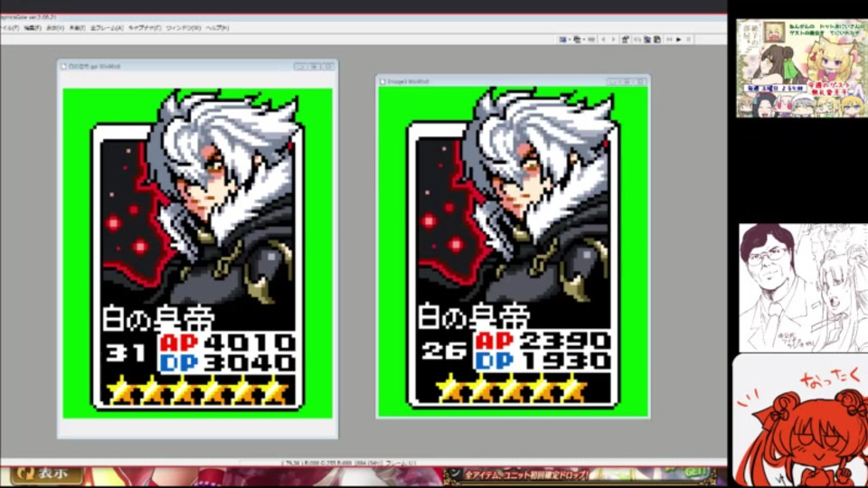Click the play animation button in toolbar

pyautogui.click(x=679, y=39)
